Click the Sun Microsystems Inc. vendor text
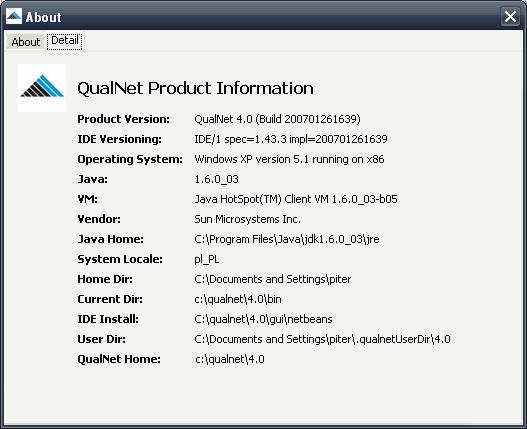 click(247, 219)
